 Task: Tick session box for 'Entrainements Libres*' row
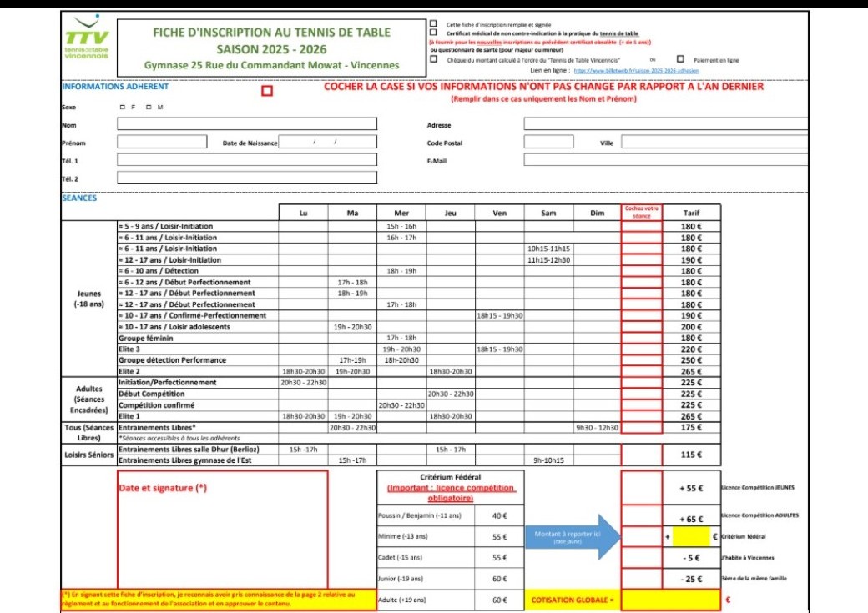[x=641, y=428]
